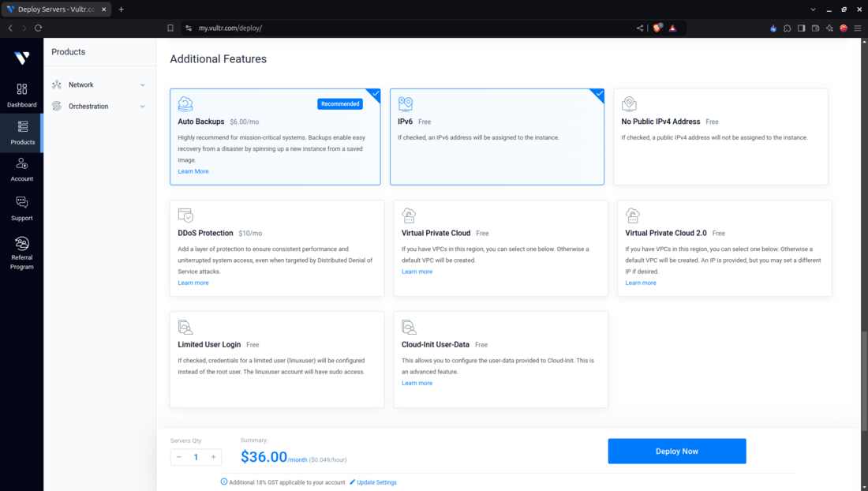
Task: Enable Limited User Login option
Action: [277, 360]
